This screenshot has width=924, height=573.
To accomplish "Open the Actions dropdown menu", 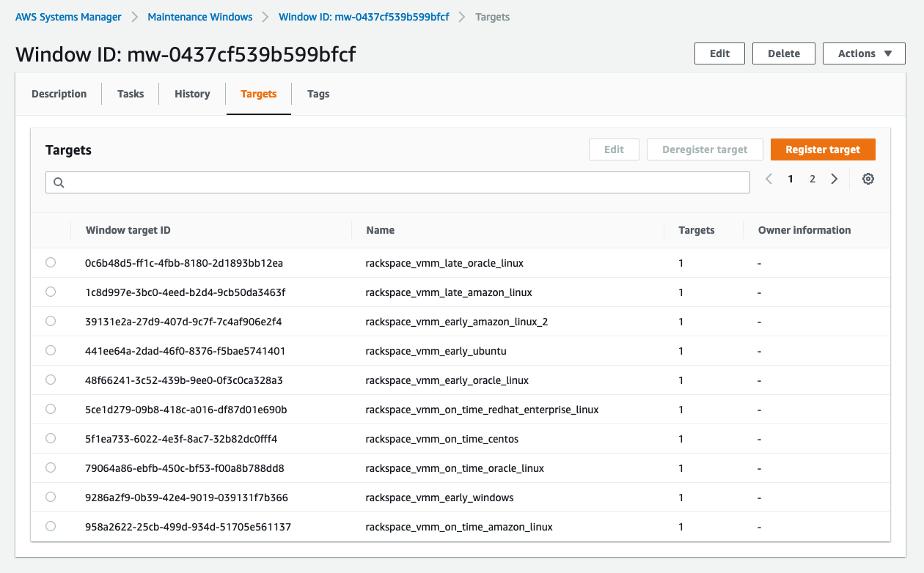I will (x=864, y=53).
